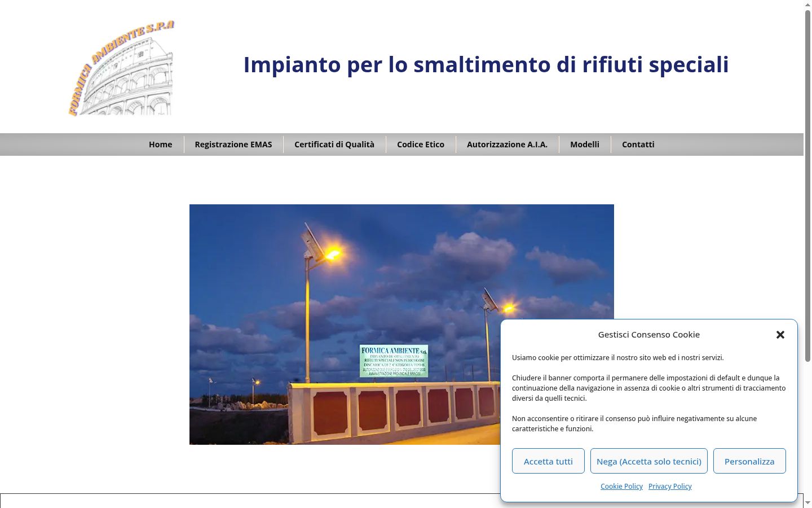Open the Home menu item

(x=161, y=144)
